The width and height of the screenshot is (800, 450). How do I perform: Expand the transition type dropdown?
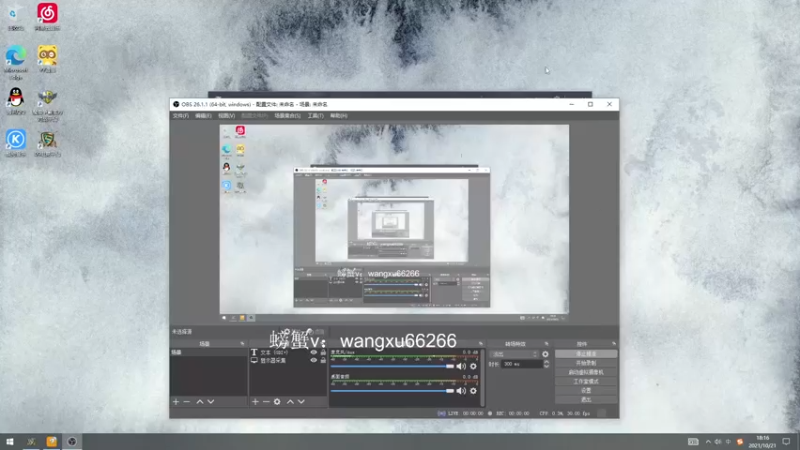pyautogui.click(x=514, y=354)
